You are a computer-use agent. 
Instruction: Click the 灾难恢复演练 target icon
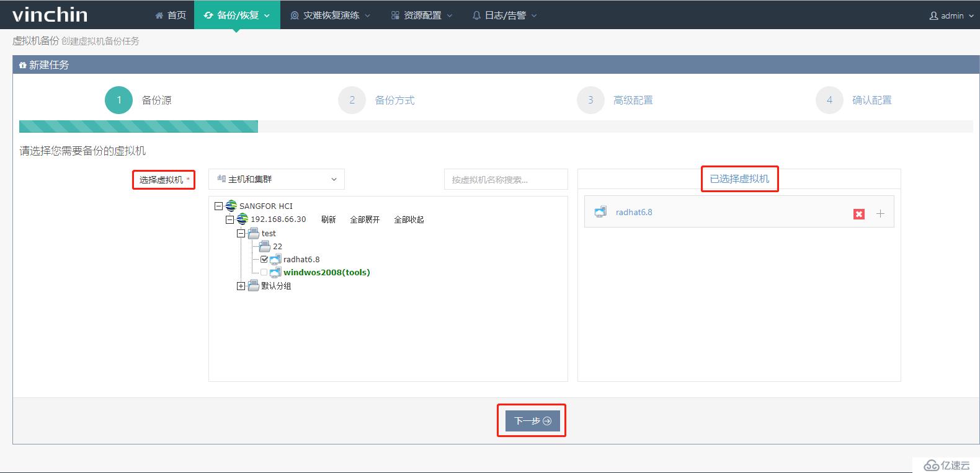(x=295, y=15)
